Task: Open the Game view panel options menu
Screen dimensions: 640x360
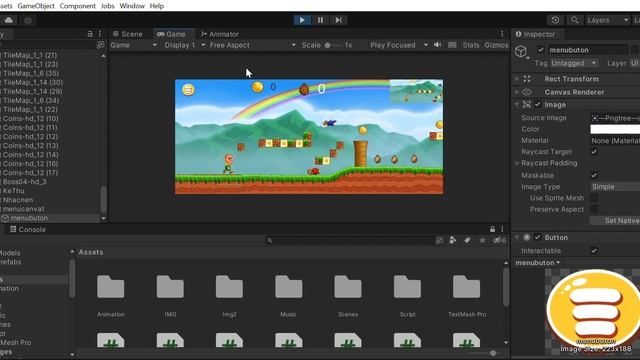Action: 502,34
